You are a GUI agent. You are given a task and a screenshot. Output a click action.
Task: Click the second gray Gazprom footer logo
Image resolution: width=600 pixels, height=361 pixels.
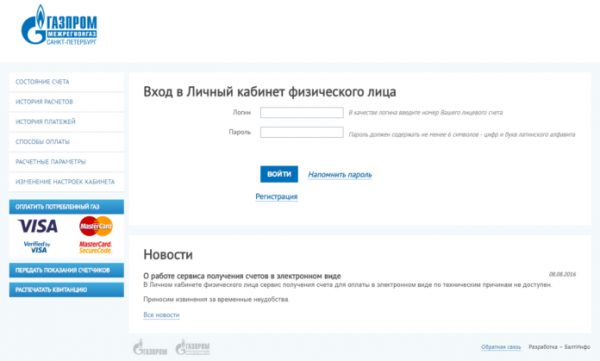[x=192, y=347]
